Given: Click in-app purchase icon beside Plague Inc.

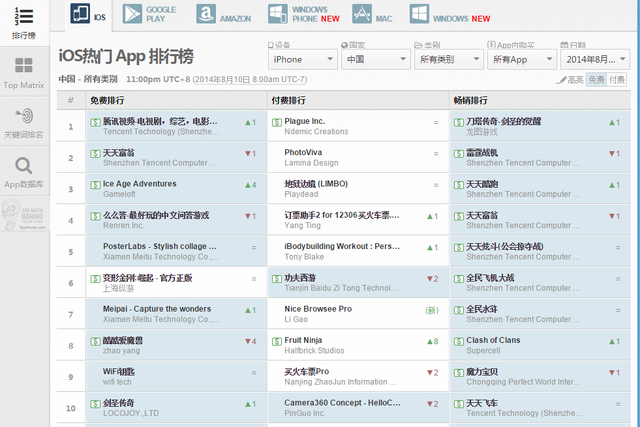Looking at the screenshot, I should 277,122.
